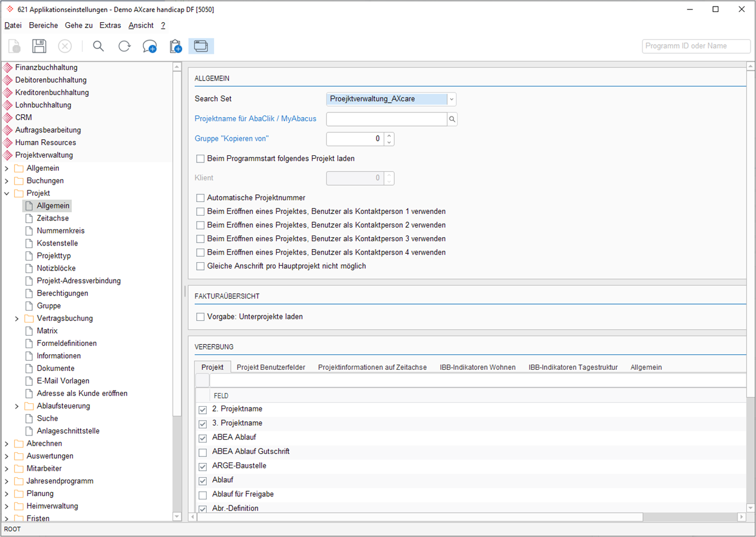Viewport: 756px width, 537px height.
Task: Click the Programm ID oder Name field
Action: tap(696, 46)
